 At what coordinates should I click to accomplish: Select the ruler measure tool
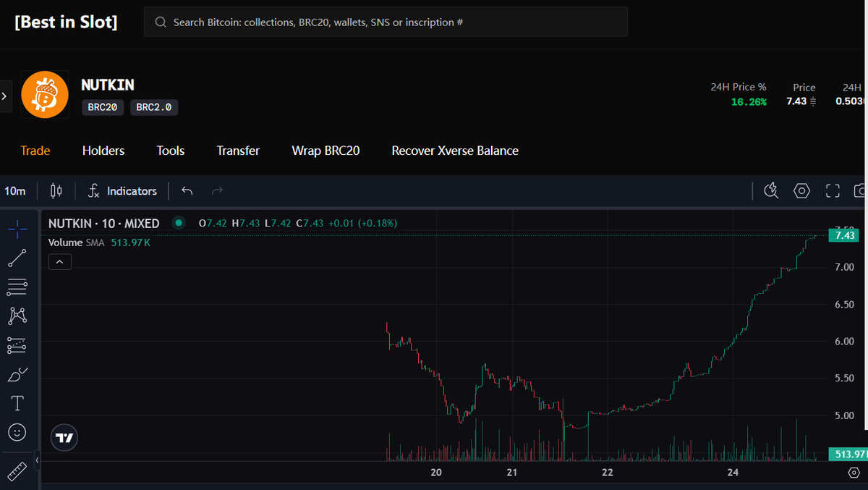point(17,470)
